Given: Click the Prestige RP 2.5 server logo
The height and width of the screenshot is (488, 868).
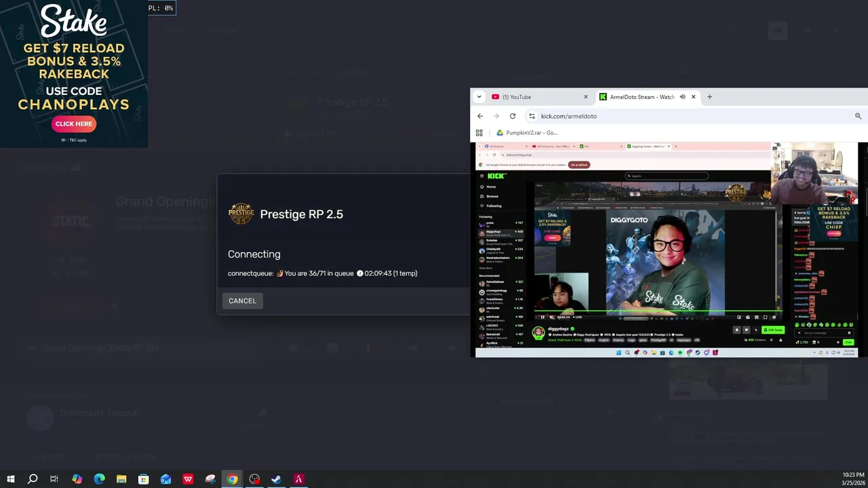Looking at the screenshot, I should [x=241, y=214].
